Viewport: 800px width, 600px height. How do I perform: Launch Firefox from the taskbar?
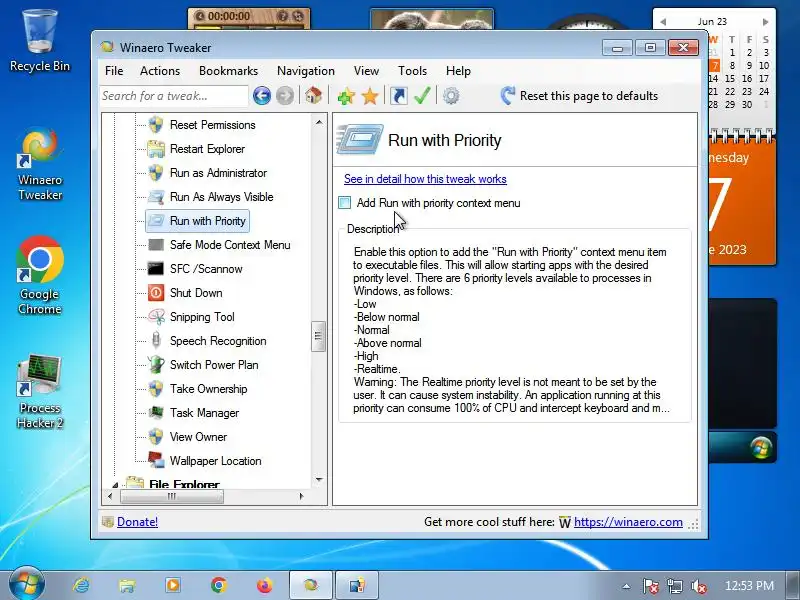[264, 585]
